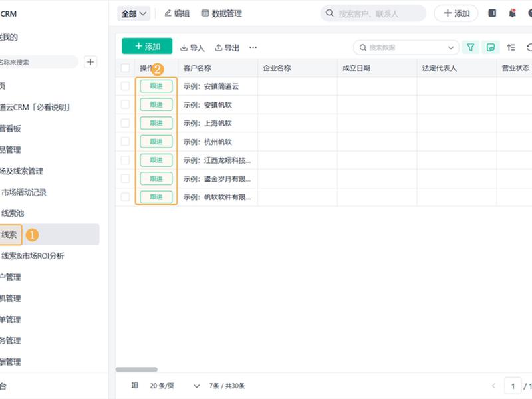The height and width of the screenshot is (399, 532).
Task: Check the row for 示例: 上海帆软
Action: (x=125, y=123)
